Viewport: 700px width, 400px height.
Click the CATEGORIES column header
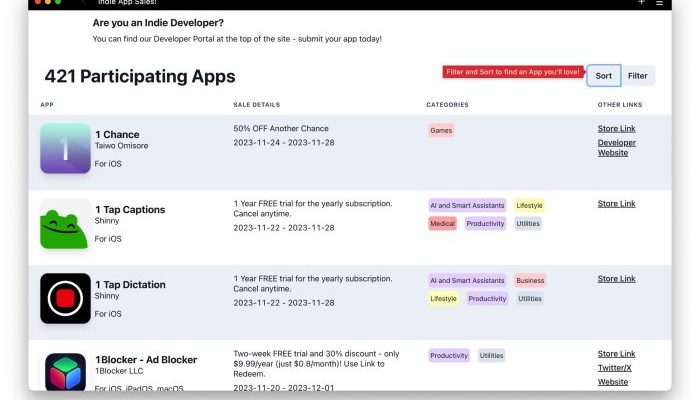point(447,104)
